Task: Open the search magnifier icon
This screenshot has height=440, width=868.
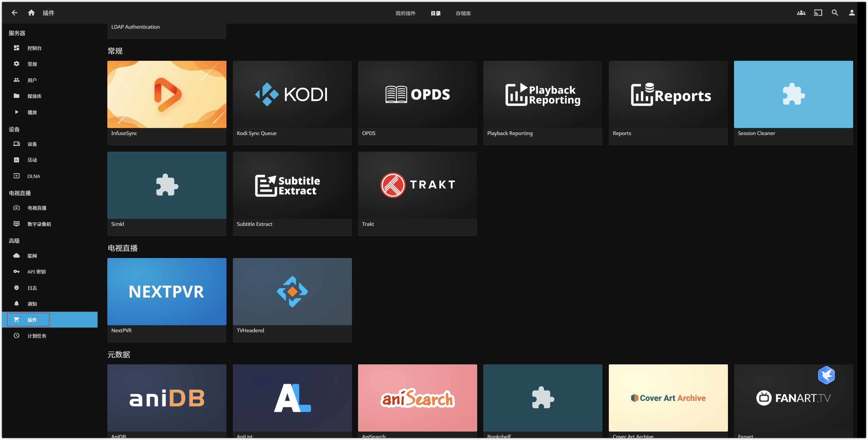Action: 835,13
